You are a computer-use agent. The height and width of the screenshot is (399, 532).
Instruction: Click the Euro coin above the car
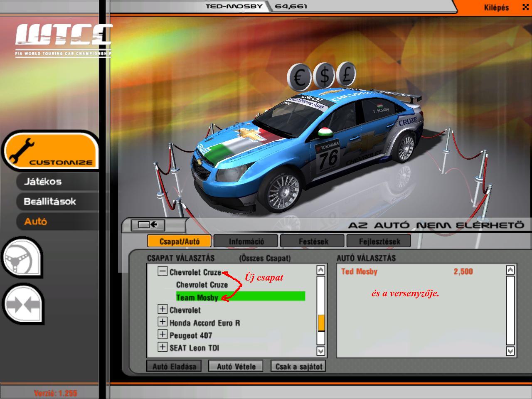pyautogui.click(x=299, y=77)
